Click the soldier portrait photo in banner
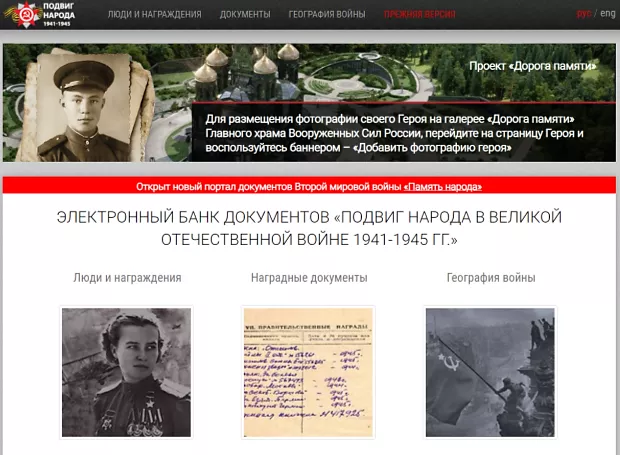This screenshot has width=620, height=455. [84, 107]
